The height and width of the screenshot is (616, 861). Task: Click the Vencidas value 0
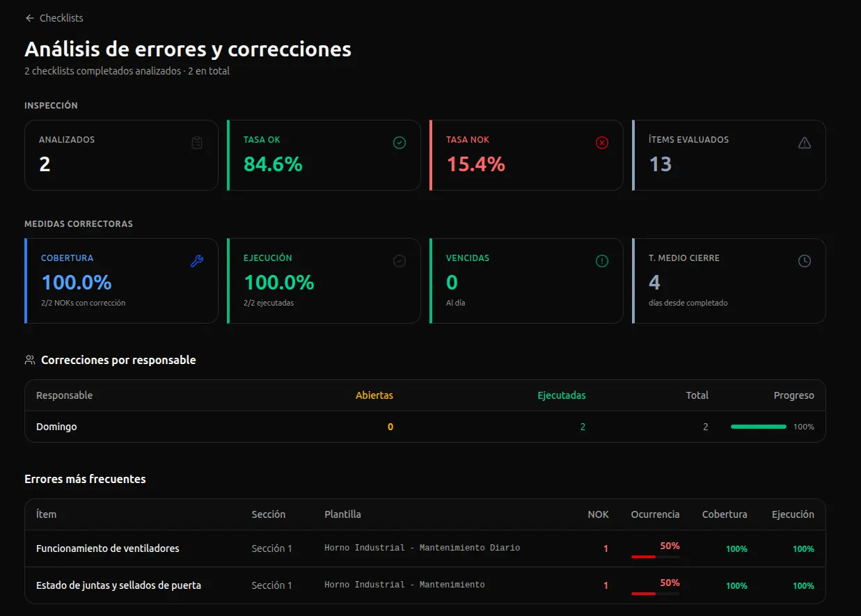(x=452, y=283)
